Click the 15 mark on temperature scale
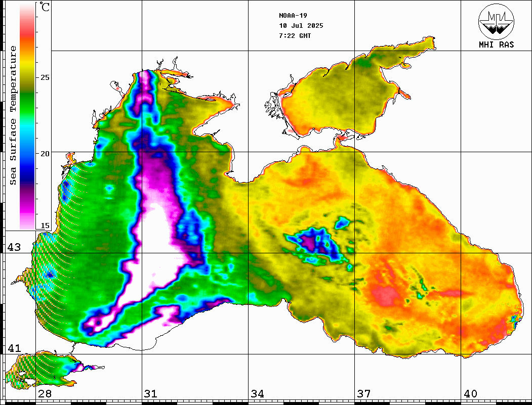The image size is (532, 405). (x=45, y=226)
